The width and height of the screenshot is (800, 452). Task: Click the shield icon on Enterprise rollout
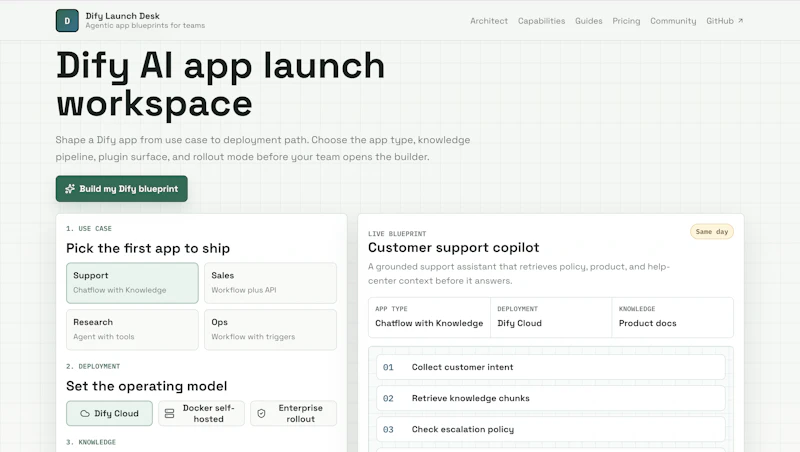(x=261, y=414)
